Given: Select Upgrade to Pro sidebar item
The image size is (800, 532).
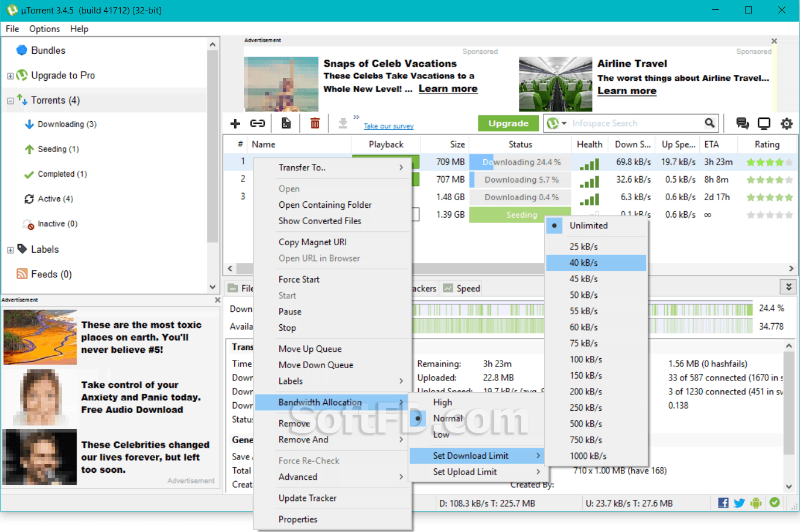Looking at the screenshot, I should tap(63, 75).
